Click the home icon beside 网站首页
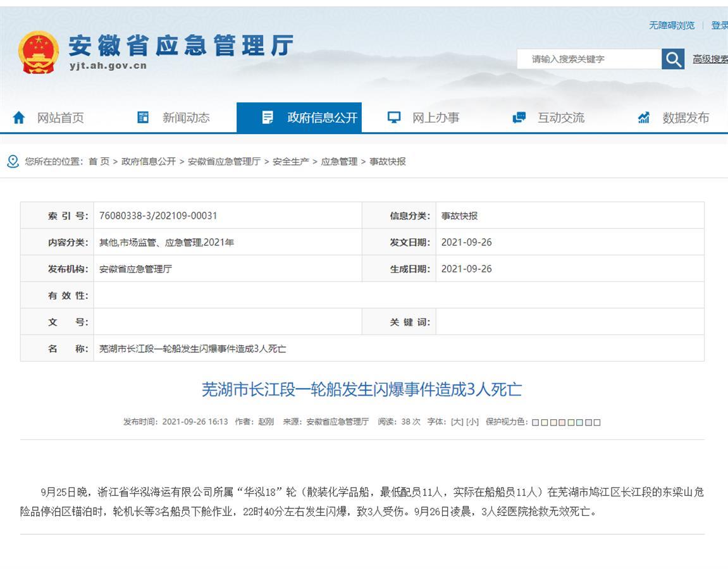 pos(19,118)
